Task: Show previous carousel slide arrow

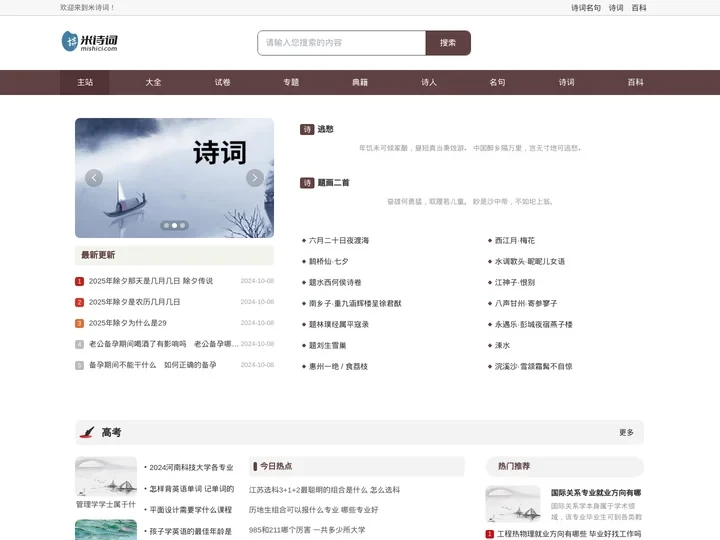Action: click(94, 178)
